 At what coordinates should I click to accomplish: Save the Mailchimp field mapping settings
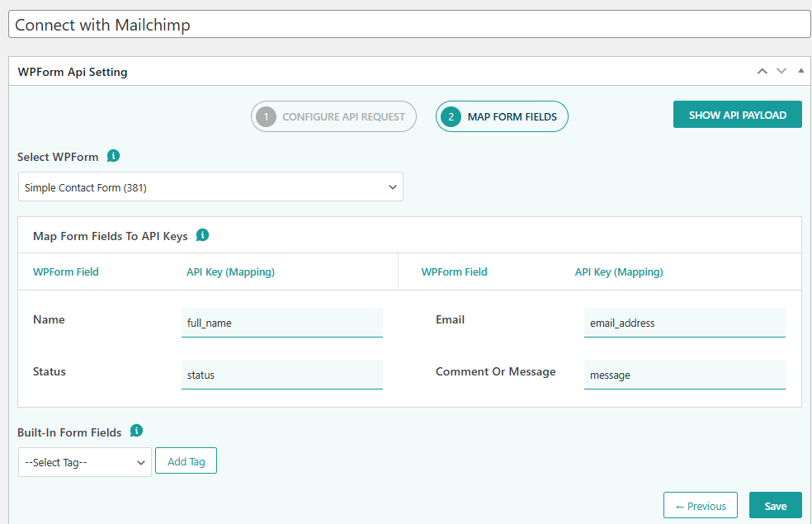click(x=775, y=504)
